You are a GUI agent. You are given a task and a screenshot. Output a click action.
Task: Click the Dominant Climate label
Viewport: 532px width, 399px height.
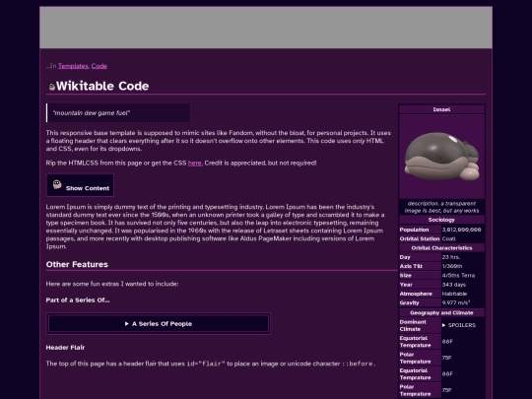point(413,325)
